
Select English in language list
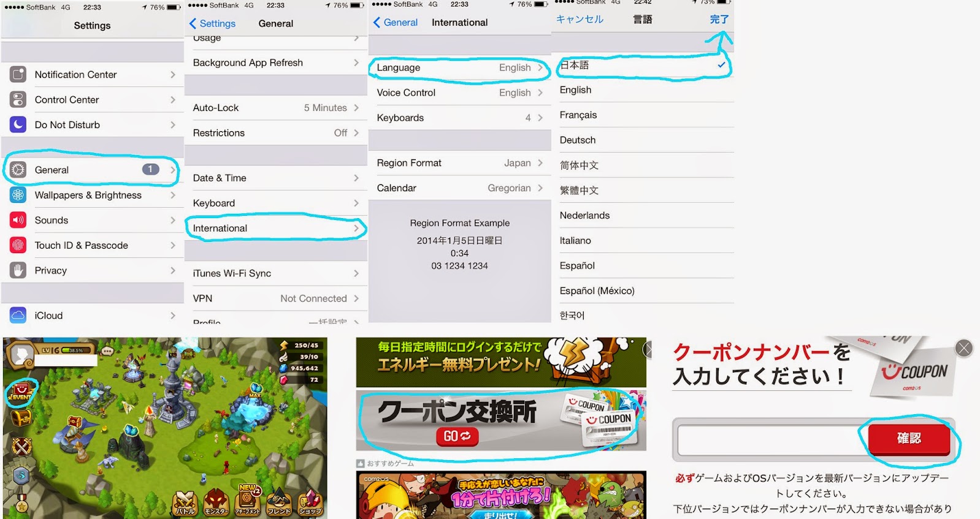click(643, 90)
